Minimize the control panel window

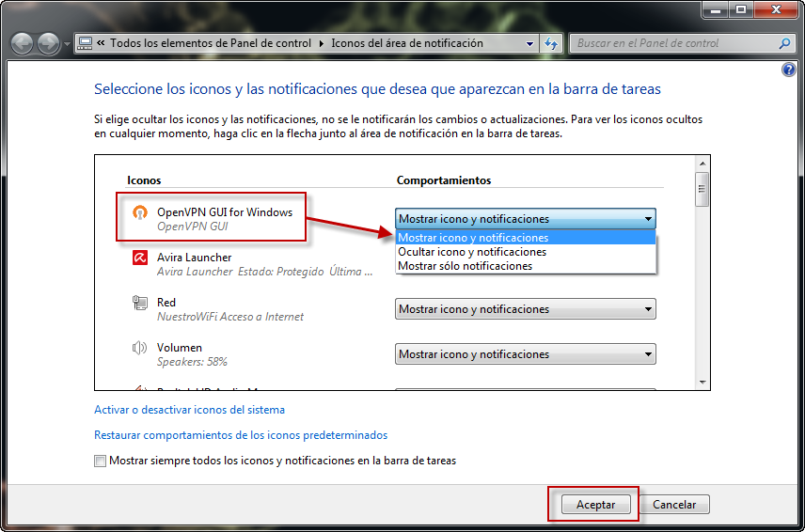[716, 8]
